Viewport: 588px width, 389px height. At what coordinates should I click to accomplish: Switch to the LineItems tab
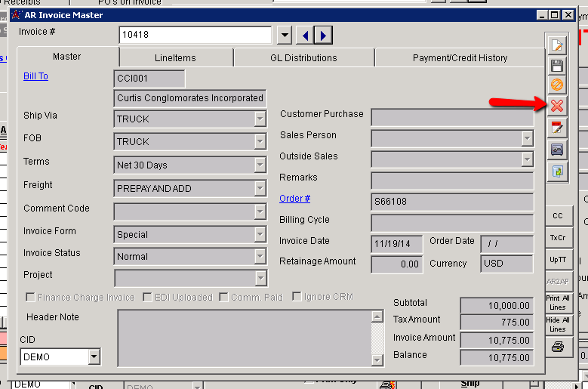click(x=176, y=57)
